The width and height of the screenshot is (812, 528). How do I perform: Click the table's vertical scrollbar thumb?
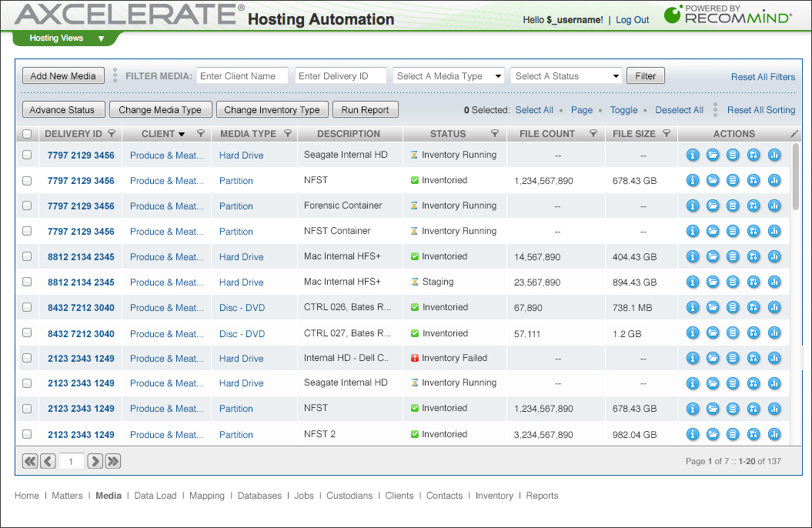[x=796, y=176]
